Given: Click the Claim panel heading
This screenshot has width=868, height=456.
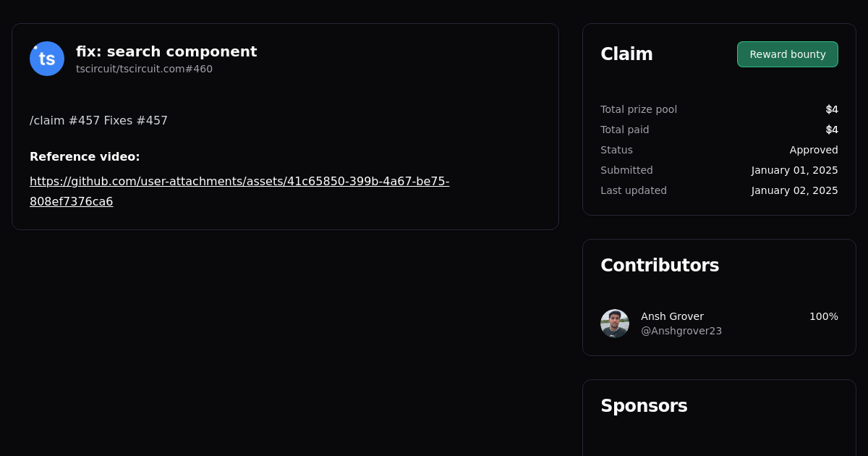Looking at the screenshot, I should point(626,54).
